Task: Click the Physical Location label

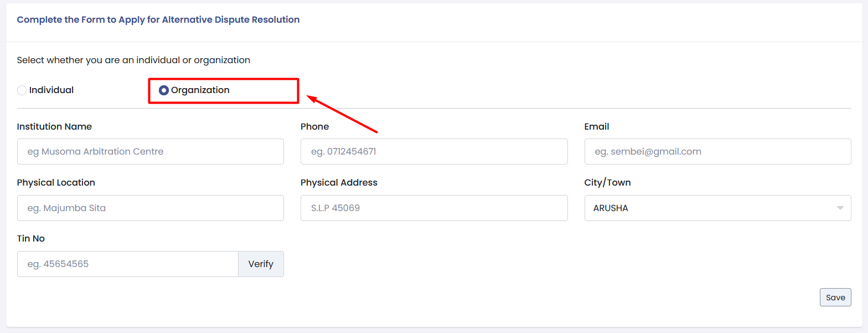Action: [56, 182]
